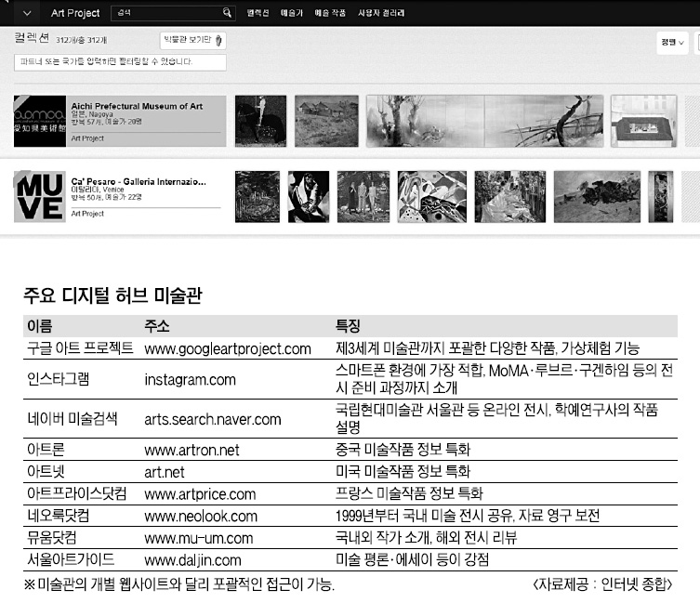Viewport: 700px width, 603px height.
Task: Click 미술 평론·에세이 등이 강점 text
Action: pos(413,559)
